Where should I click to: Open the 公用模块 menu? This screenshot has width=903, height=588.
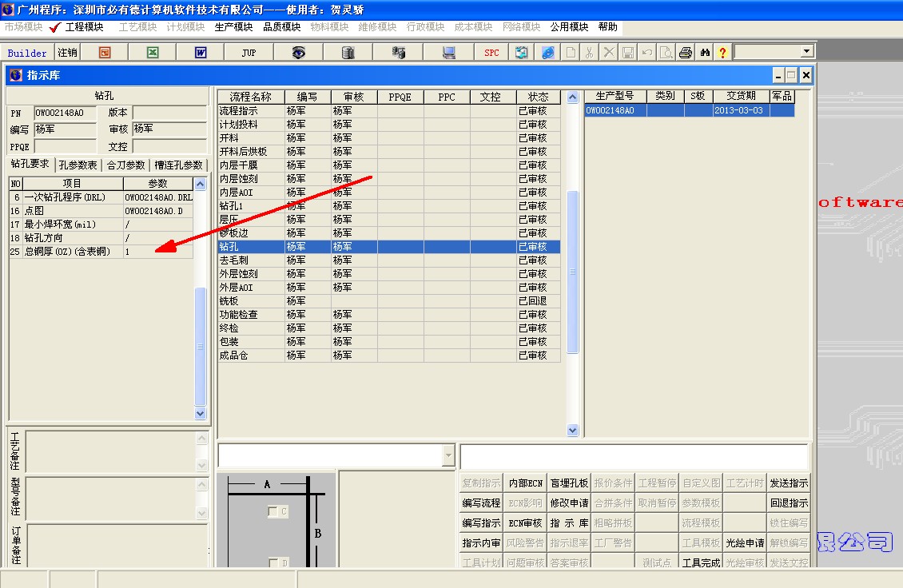(569, 27)
